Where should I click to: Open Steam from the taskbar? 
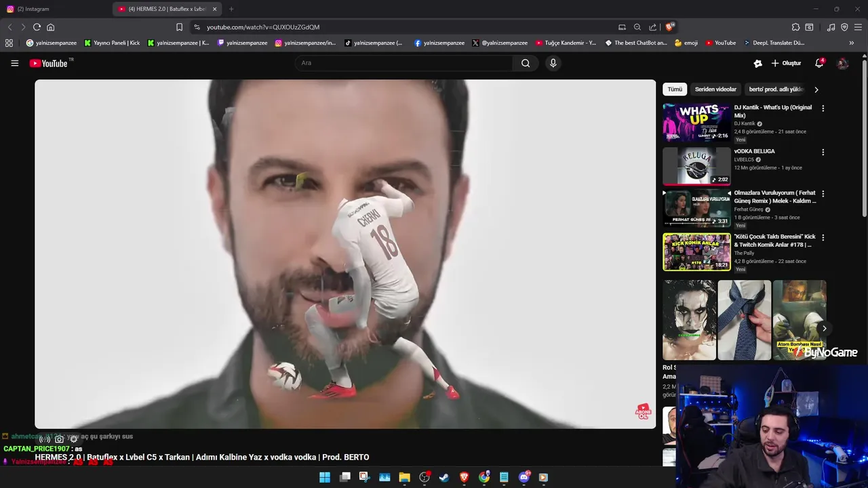[x=444, y=477]
